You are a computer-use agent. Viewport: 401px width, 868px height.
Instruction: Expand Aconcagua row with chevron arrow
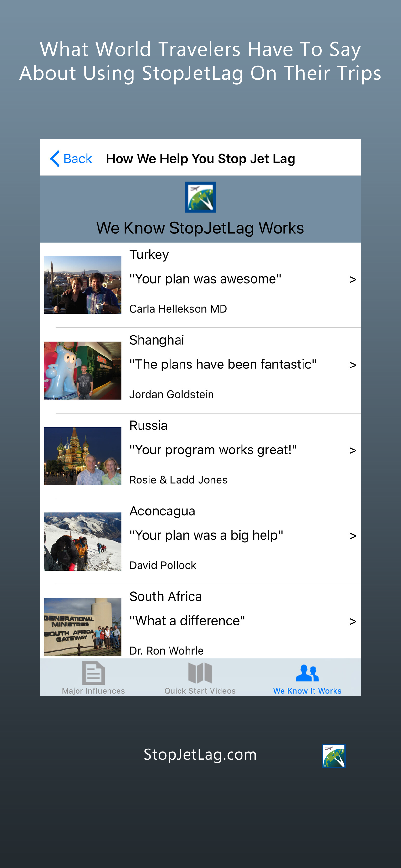[x=353, y=536]
